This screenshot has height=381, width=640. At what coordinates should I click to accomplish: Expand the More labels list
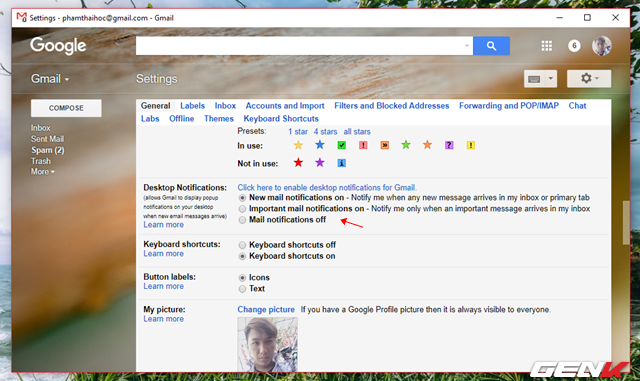(x=42, y=172)
